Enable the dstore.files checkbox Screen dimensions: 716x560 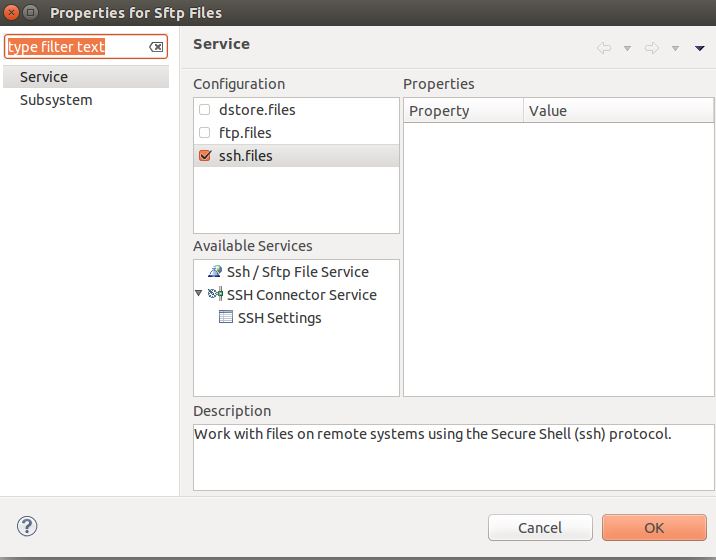(x=205, y=110)
